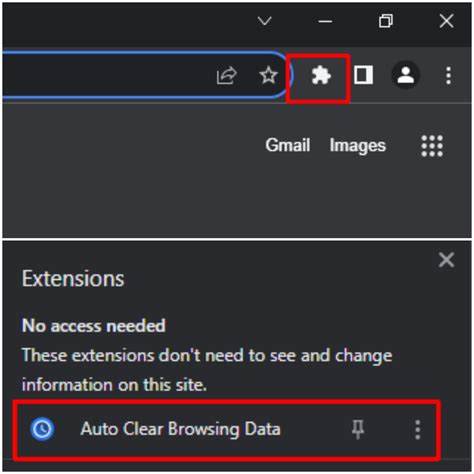
Task: Click the 'No access needed' heading
Action: pos(94,325)
